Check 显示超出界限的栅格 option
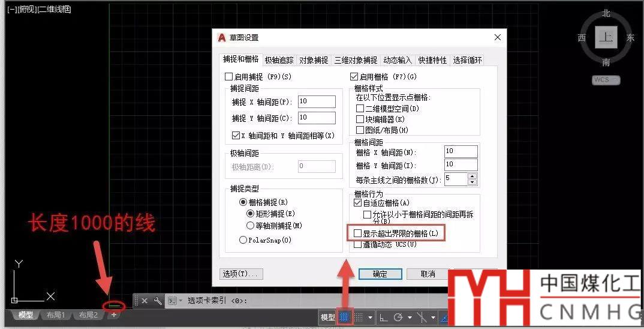The width and height of the screenshot is (644, 329). click(358, 233)
